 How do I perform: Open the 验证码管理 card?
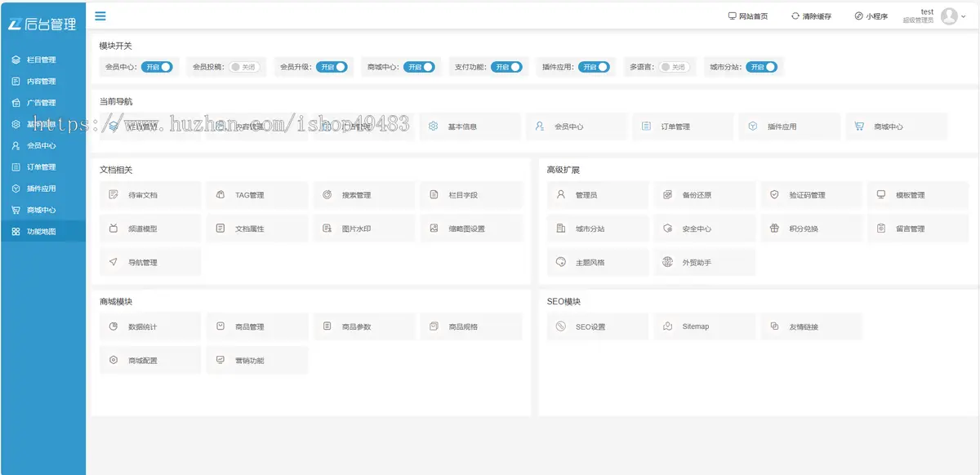coord(812,195)
